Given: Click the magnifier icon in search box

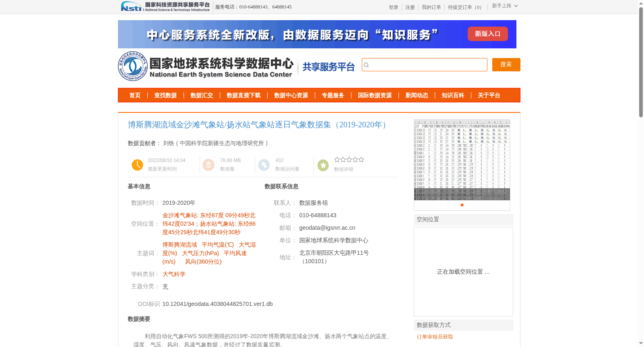Looking at the screenshot, I should coord(366,65).
